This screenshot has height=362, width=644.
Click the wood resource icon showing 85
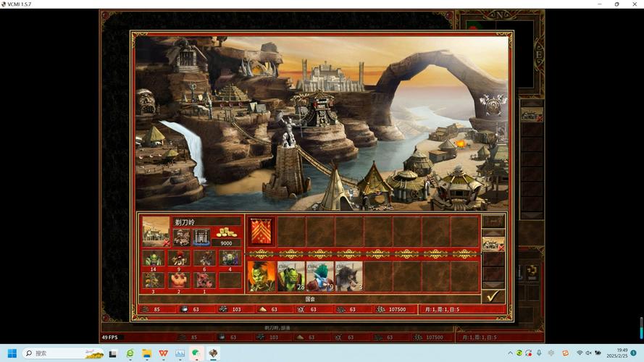tap(146, 309)
